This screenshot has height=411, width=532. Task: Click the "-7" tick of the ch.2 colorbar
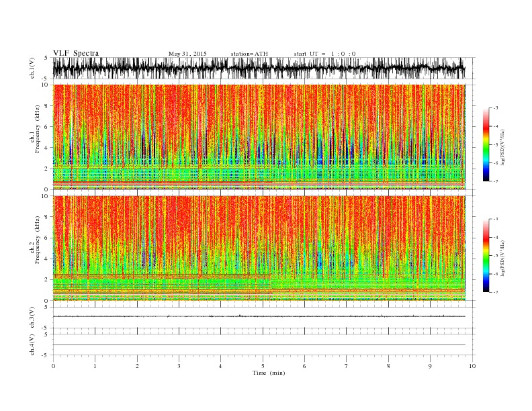496,292
